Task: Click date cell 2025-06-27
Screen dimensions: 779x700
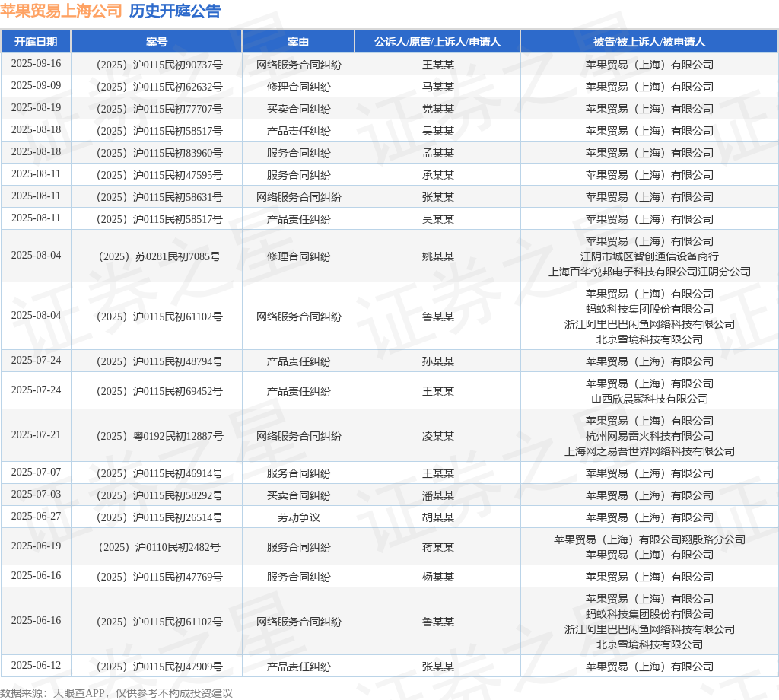Action: (x=36, y=516)
